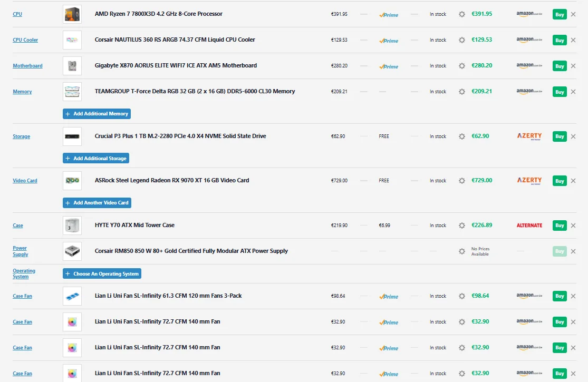The height and width of the screenshot is (382, 588).
Task: Remove AMD Ryzen 7 7800X3D from the list
Action: pos(573,14)
